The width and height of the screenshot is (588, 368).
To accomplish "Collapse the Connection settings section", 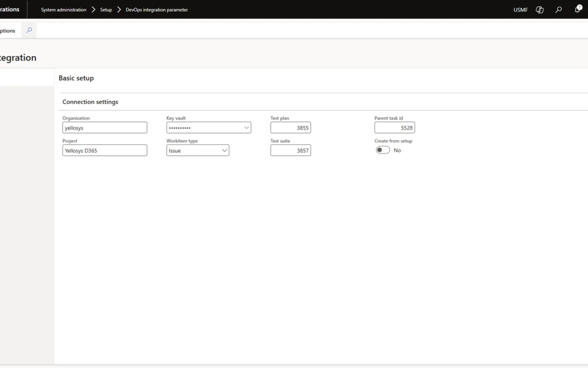I will tap(90, 102).
